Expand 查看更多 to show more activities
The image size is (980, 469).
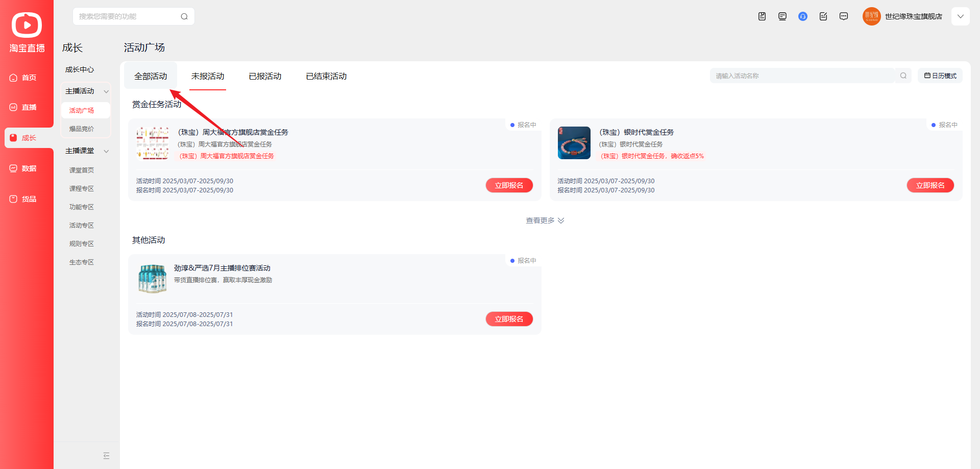tap(545, 220)
